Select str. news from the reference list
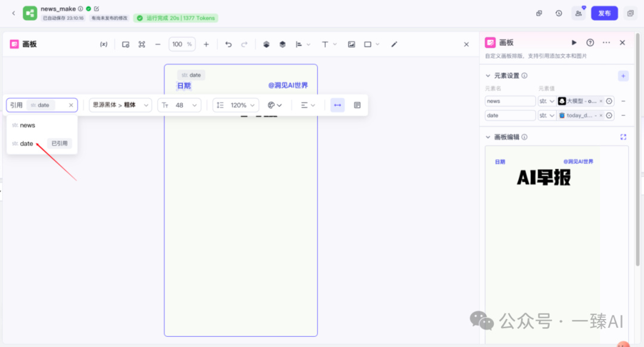This screenshot has width=644, height=347. tap(42, 125)
